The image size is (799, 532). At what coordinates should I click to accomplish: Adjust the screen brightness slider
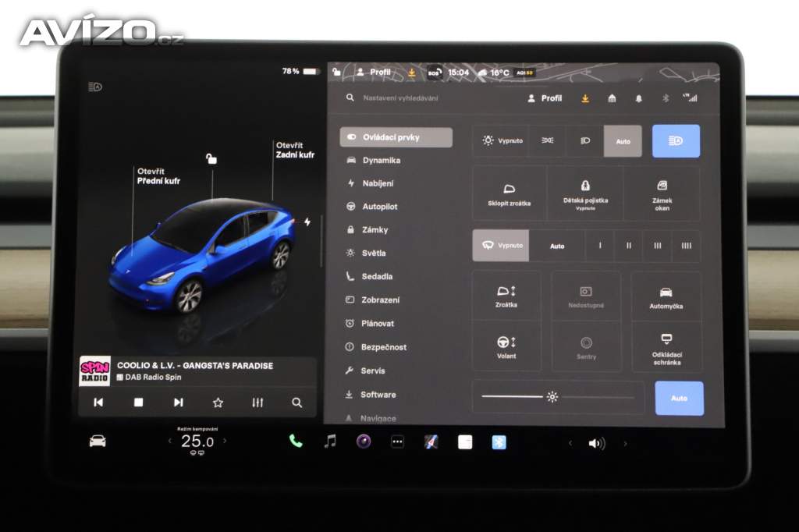coord(552,397)
